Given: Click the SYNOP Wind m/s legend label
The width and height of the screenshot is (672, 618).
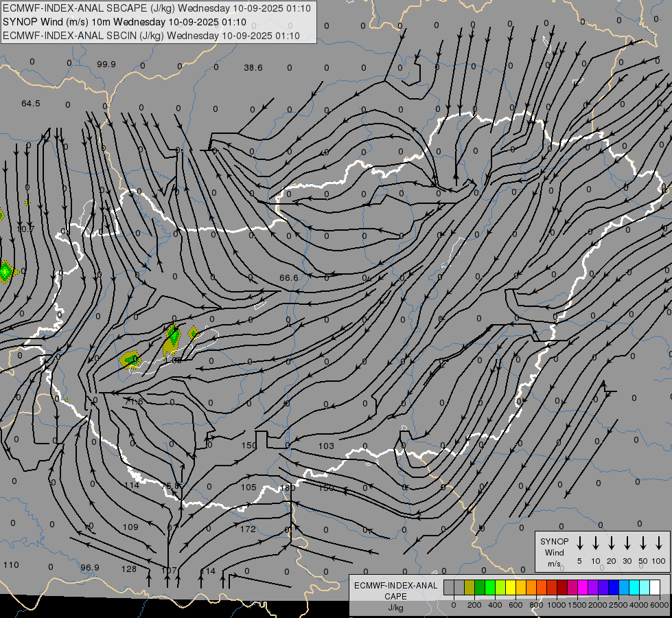Looking at the screenshot, I should click(x=554, y=552).
